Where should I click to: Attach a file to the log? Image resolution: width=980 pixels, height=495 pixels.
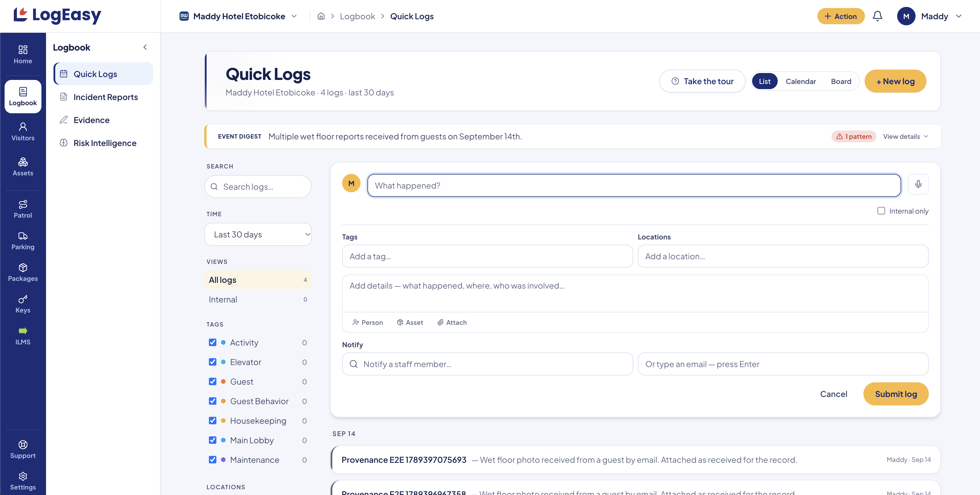pos(452,323)
